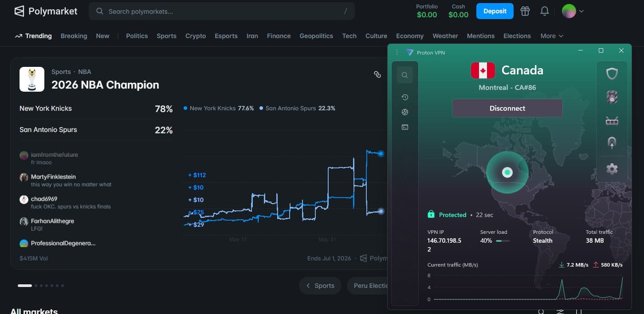Disconnect from the Canada VPN server
Screen dimensions: 644x314
[x=507, y=108]
